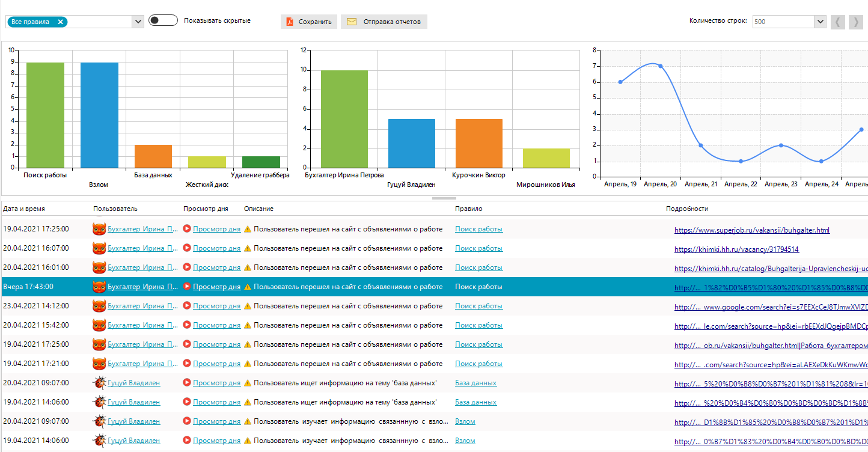
Task: Open user link in 20.04.2021 16:07:00 row
Action: click(142, 248)
